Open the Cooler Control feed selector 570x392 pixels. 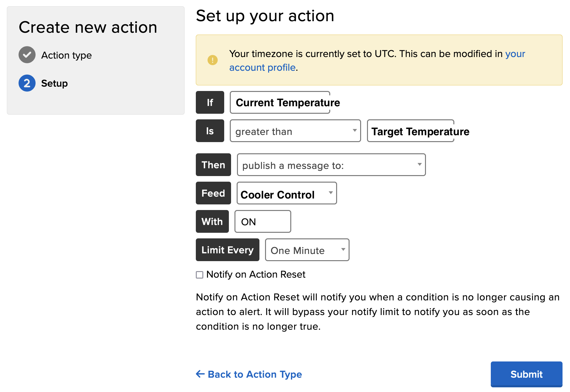286,193
